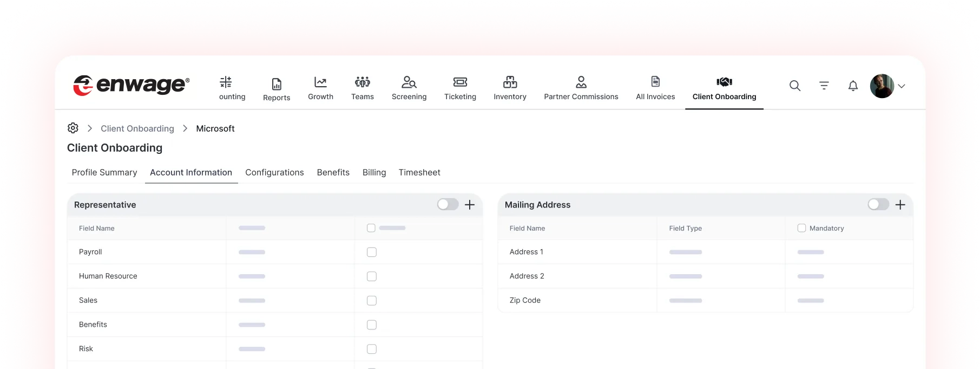Click the user profile avatar
Viewport: 980px width, 369px height.
(x=882, y=86)
